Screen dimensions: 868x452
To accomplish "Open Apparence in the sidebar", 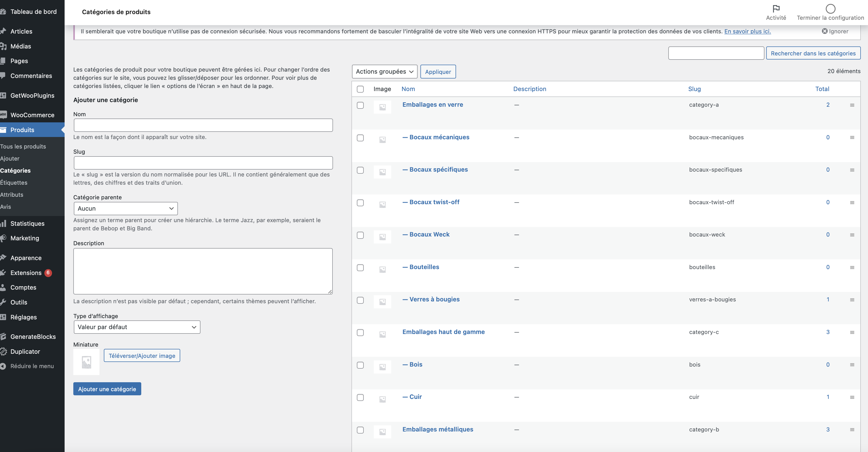I will 26,258.
